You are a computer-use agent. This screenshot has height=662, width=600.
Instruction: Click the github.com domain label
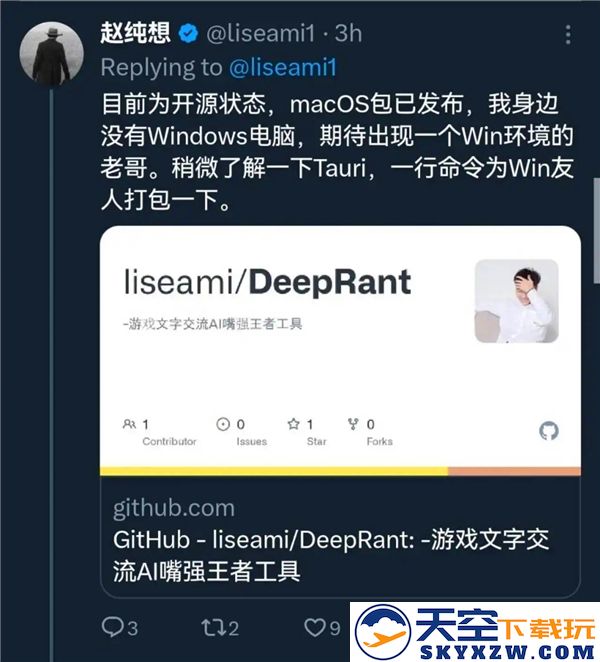coord(174,508)
